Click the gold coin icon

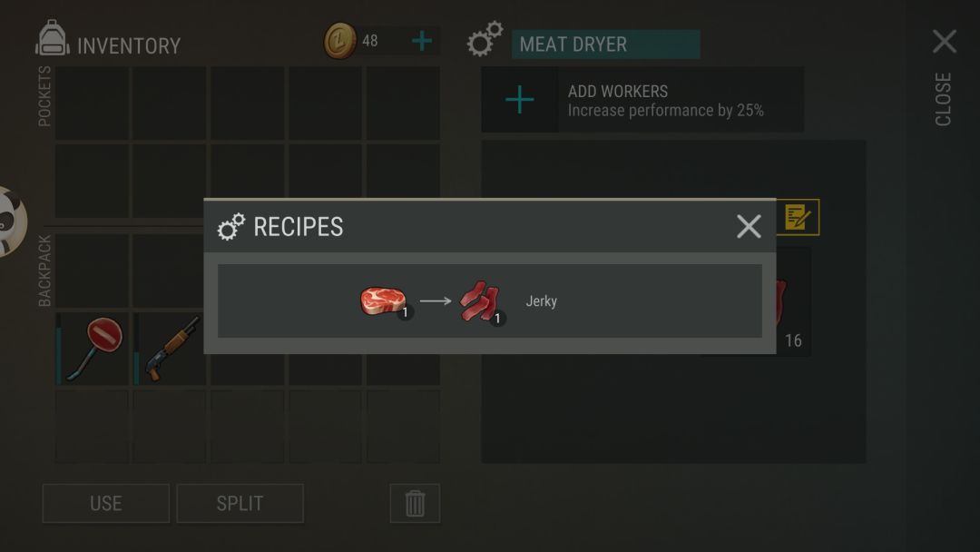339,41
